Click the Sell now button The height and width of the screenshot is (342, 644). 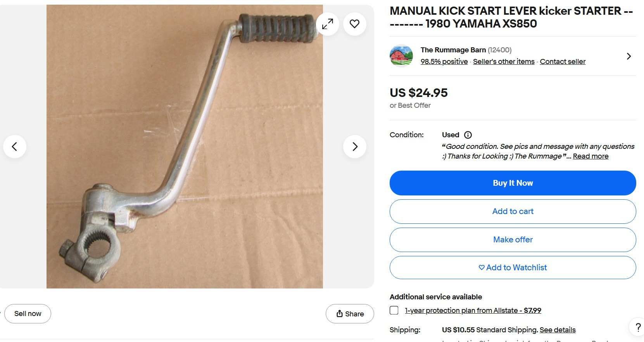point(27,313)
